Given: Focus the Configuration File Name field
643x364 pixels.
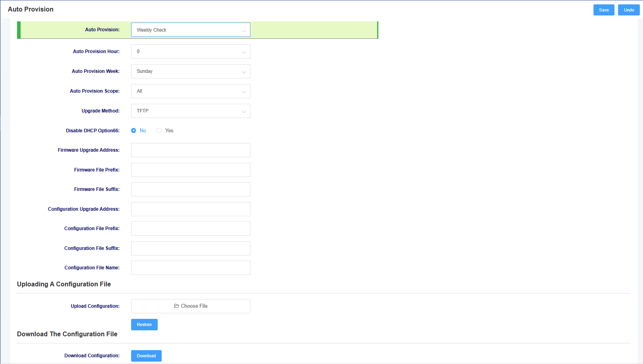Looking at the screenshot, I should pos(191,268).
